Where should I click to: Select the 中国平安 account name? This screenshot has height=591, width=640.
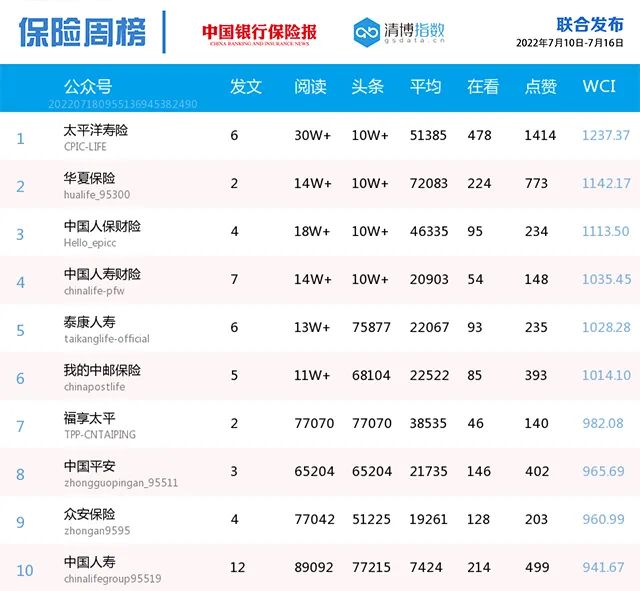click(x=89, y=466)
